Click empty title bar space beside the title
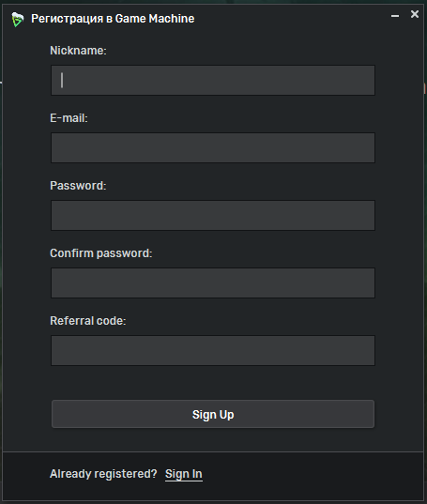The width and height of the screenshot is (427, 504). click(x=289, y=19)
